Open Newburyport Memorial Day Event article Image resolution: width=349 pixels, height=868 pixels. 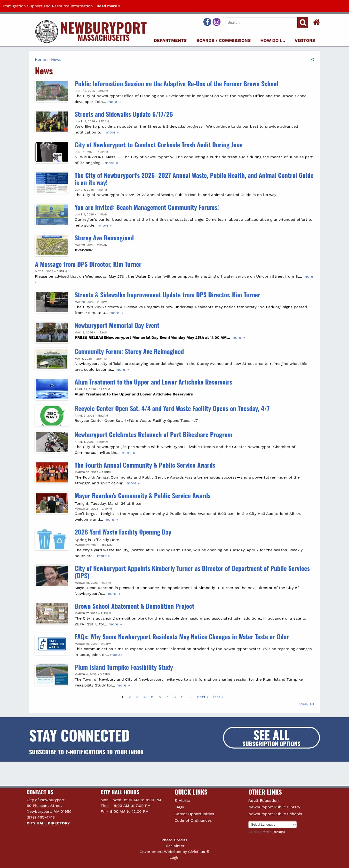tap(117, 325)
